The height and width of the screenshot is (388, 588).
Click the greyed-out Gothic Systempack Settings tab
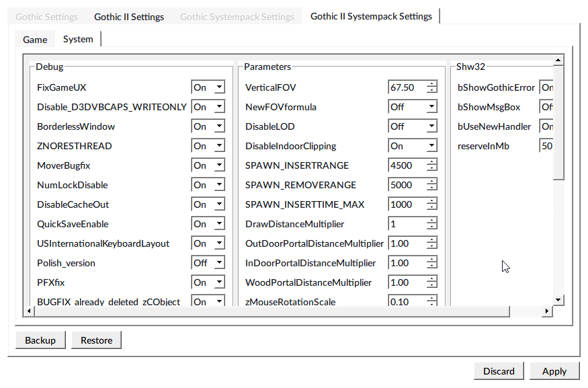(x=237, y=17)
